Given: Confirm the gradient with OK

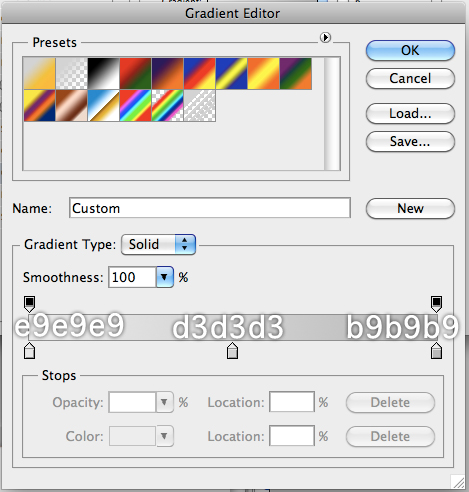Looking at the screenshot, I should 410,51.
